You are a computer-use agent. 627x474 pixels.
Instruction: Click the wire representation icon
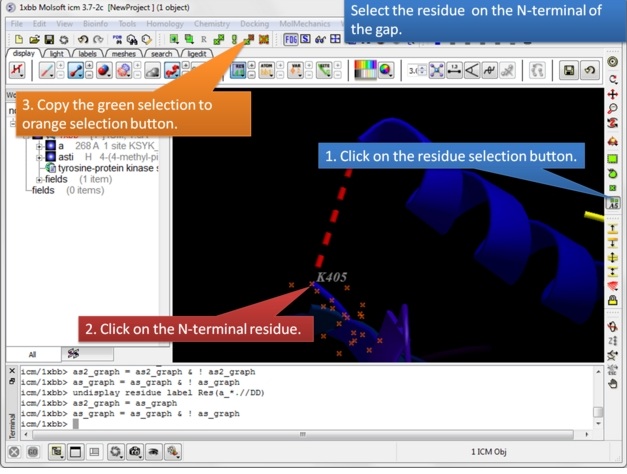pyautogui.click(x=46, y=71)
